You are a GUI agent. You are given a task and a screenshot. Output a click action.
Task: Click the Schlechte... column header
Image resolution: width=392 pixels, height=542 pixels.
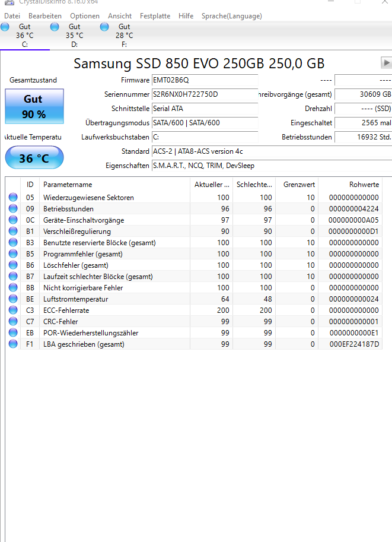tap(254, 185)
